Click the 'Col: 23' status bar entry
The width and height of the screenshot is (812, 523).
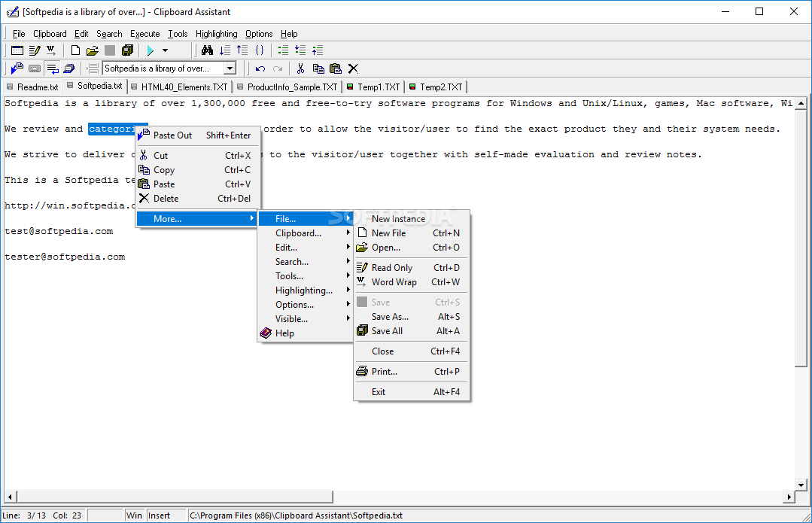click(67, 515)
